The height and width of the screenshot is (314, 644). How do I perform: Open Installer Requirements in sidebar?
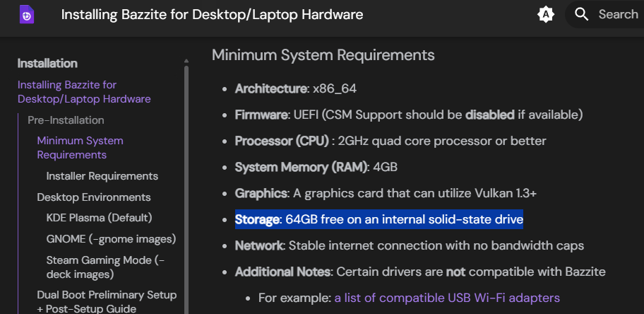[102, 176]
